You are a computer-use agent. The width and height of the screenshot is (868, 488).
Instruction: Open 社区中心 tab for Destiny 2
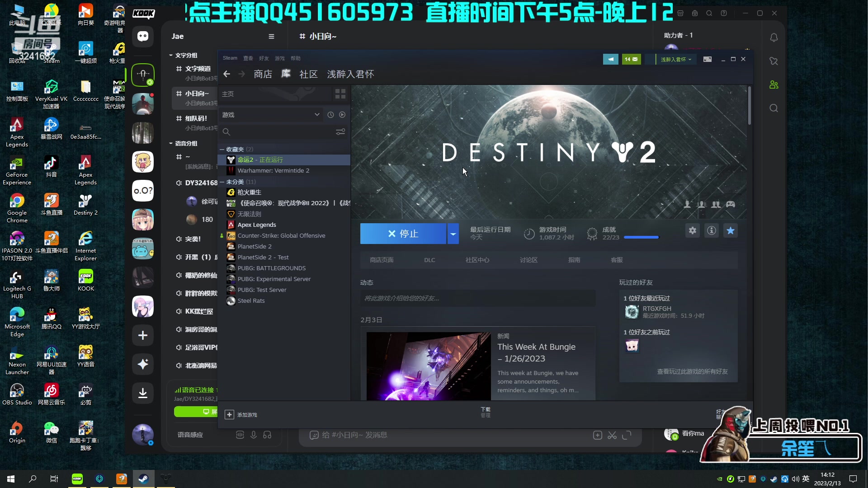pos(477,260)
